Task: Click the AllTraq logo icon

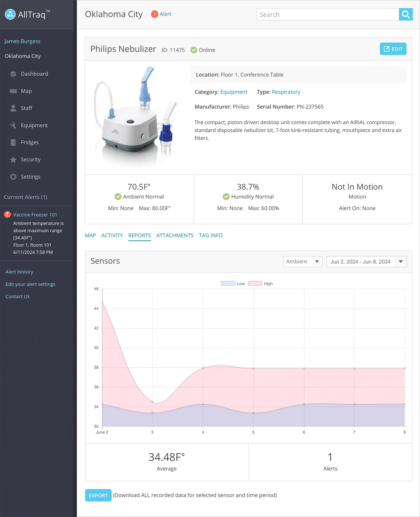Action: coord(10,14)
